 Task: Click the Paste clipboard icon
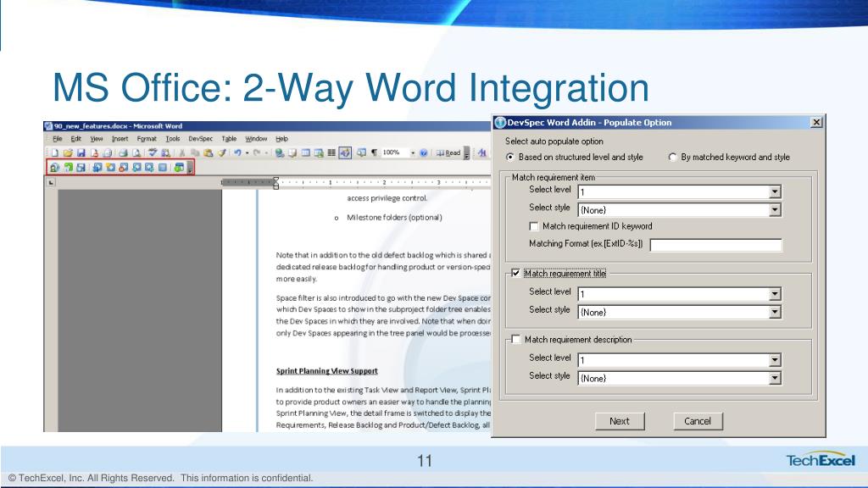click(209, 152)
